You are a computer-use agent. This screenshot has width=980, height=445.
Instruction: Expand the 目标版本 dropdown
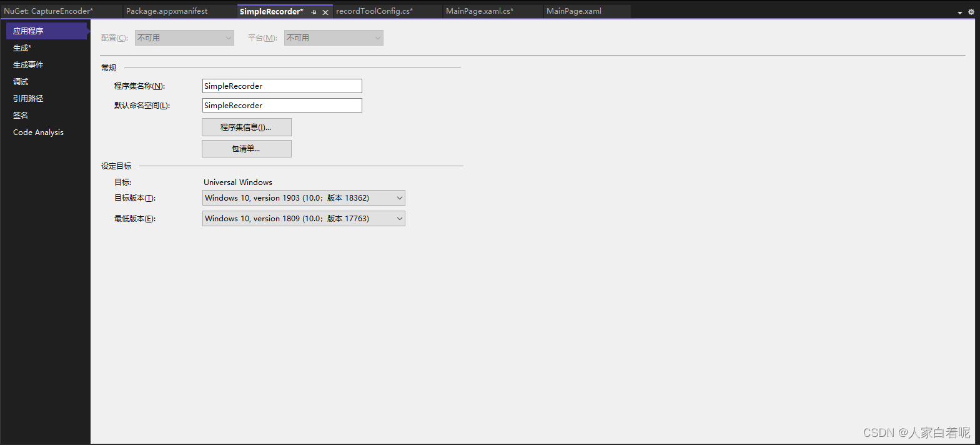click(304, 198)
